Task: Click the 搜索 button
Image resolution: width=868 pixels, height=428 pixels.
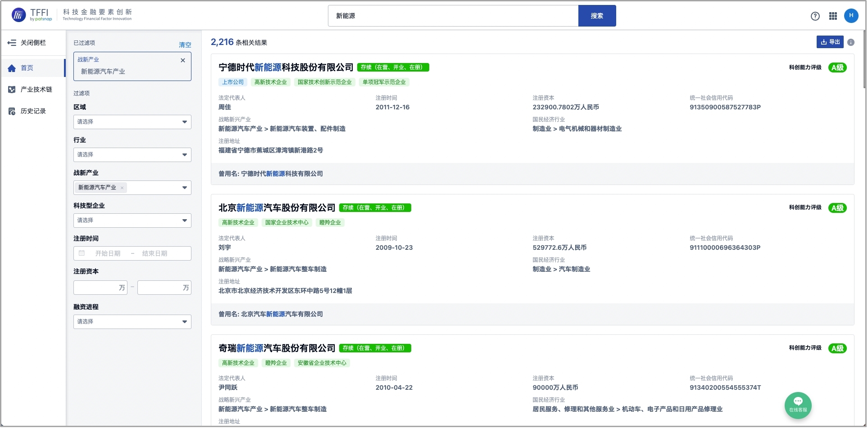Action: point(597,16)
